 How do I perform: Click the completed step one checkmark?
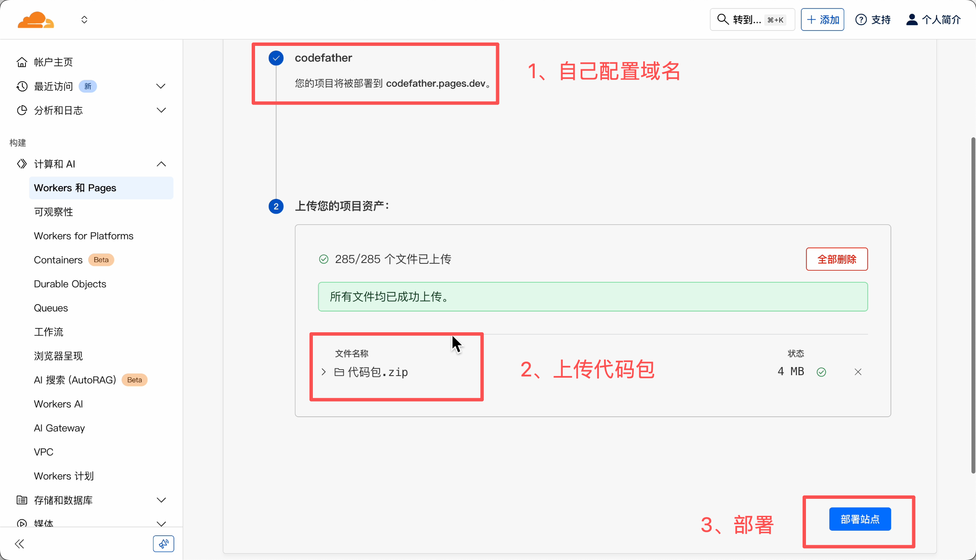[276, 58]
